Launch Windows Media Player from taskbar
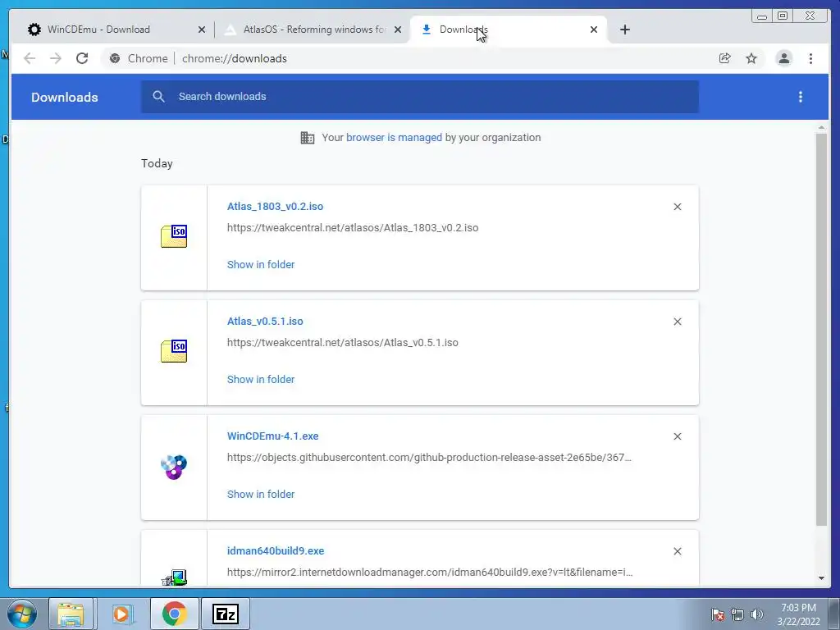This screenshot has width=840, height=630. coord(123,614)
